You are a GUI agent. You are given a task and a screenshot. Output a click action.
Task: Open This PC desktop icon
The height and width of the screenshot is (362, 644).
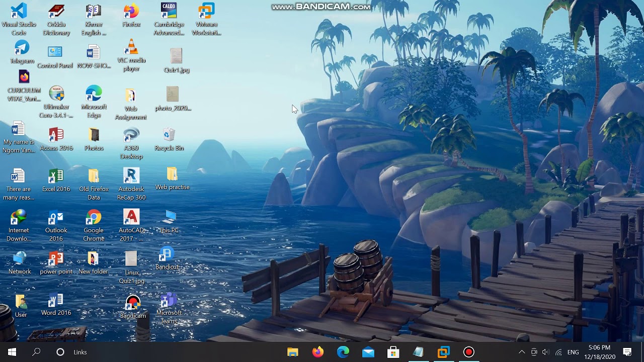coord(169,222)
